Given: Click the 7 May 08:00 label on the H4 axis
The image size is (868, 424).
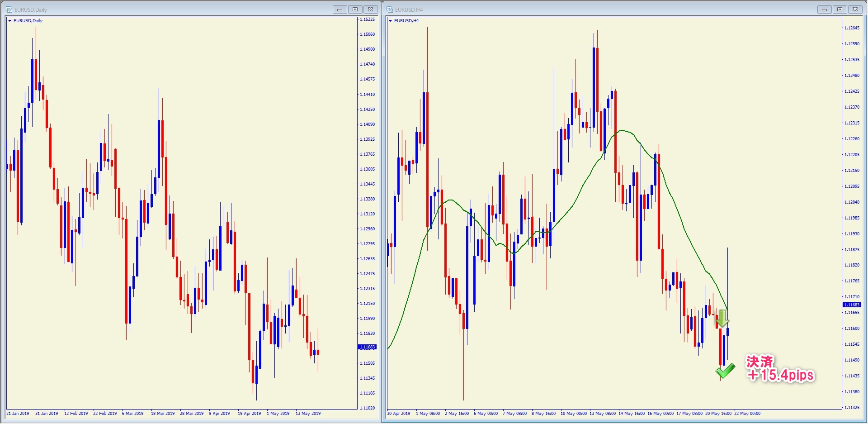Looking at the screenshot, I should pos(515,414).
